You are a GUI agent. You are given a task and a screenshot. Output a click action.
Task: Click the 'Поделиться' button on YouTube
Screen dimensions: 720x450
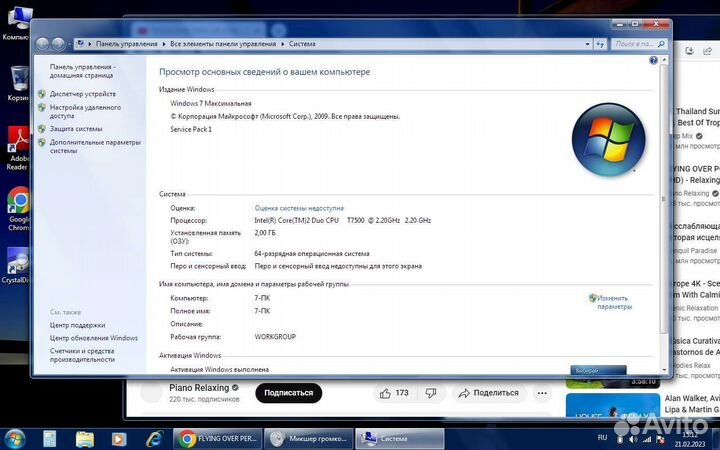click(x=489, y=393)
